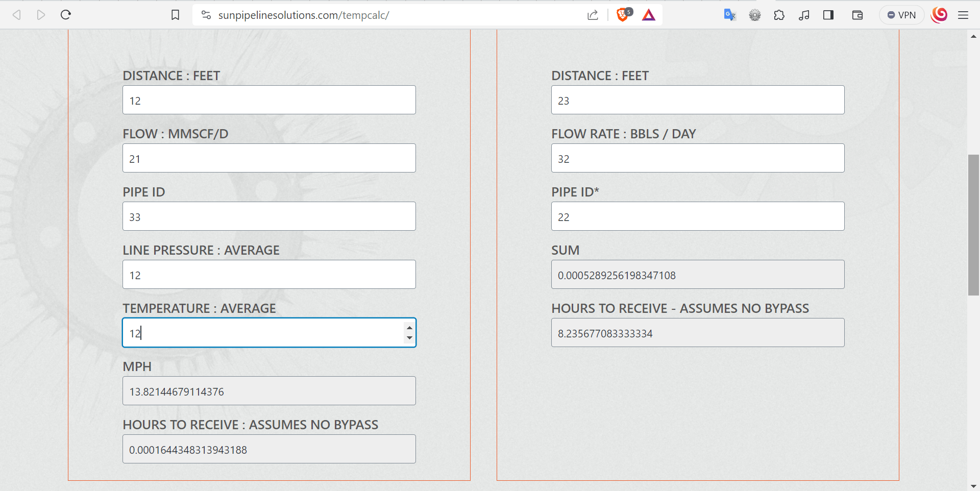Image resolution: width=980 pixels, height=491 pixels.
Task: Increase Temperature Average with the up stepper arrow
Action: (409, 328)
